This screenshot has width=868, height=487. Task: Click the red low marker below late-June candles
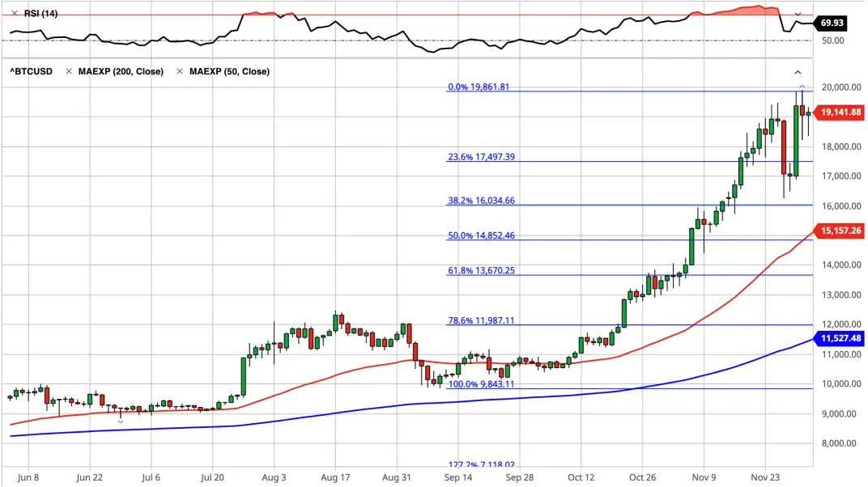click(121, 422)
